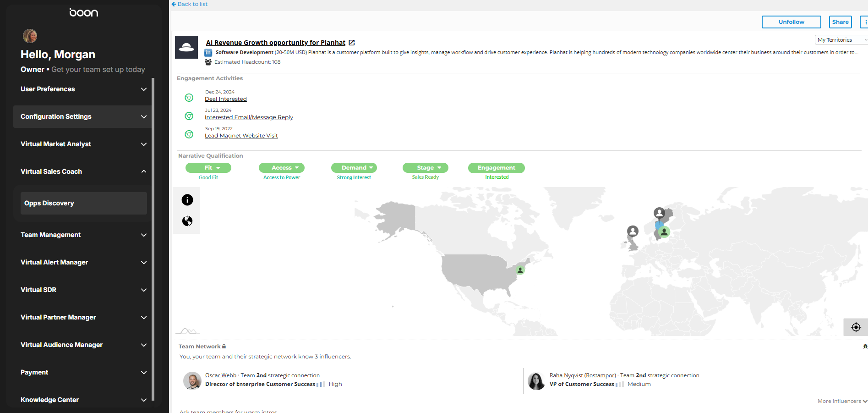Open the Fit qualification dropdown
Viewport: 868px width, 413px height.
(x=208, y=168)
